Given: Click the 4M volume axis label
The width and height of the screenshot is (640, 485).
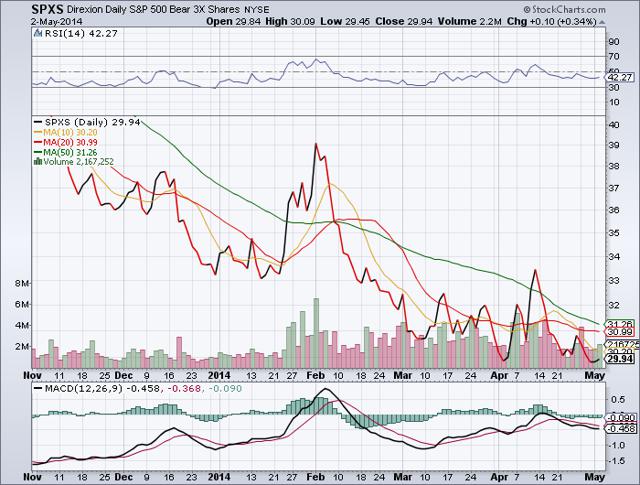Looking at the screenshot, I should coord(21,326).
